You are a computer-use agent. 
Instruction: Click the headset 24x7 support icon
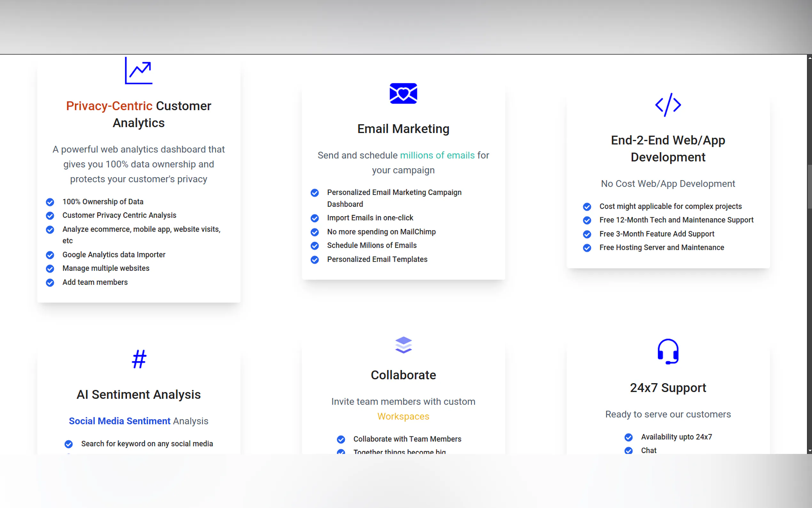point(668,352)
